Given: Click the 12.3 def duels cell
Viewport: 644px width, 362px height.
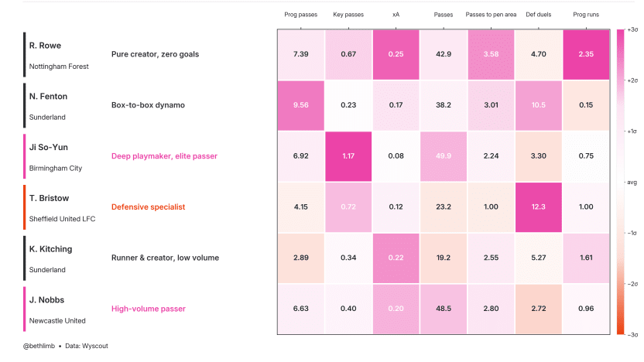Looking at the screenshot, I should [539, 207].
